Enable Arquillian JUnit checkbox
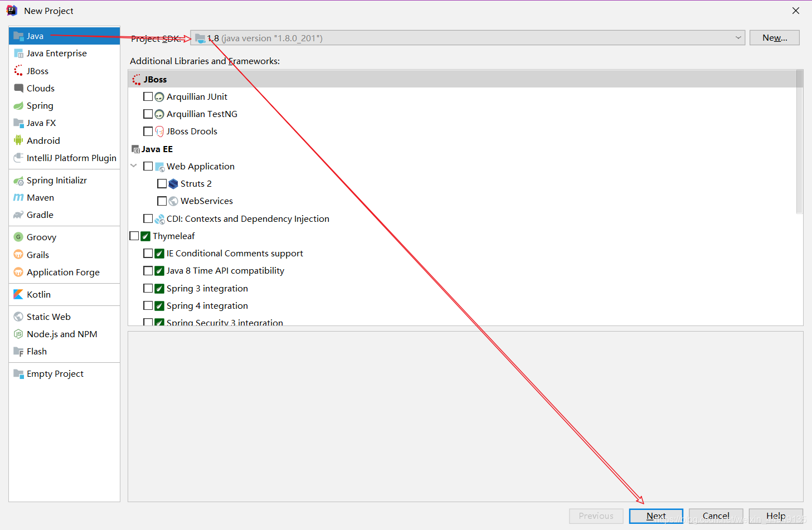 148,96
